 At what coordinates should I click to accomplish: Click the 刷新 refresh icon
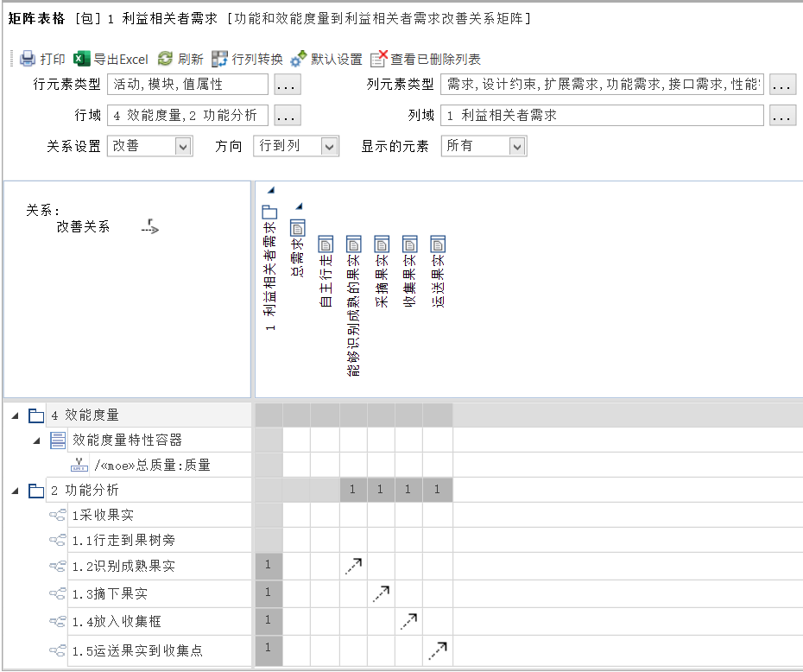165,59
